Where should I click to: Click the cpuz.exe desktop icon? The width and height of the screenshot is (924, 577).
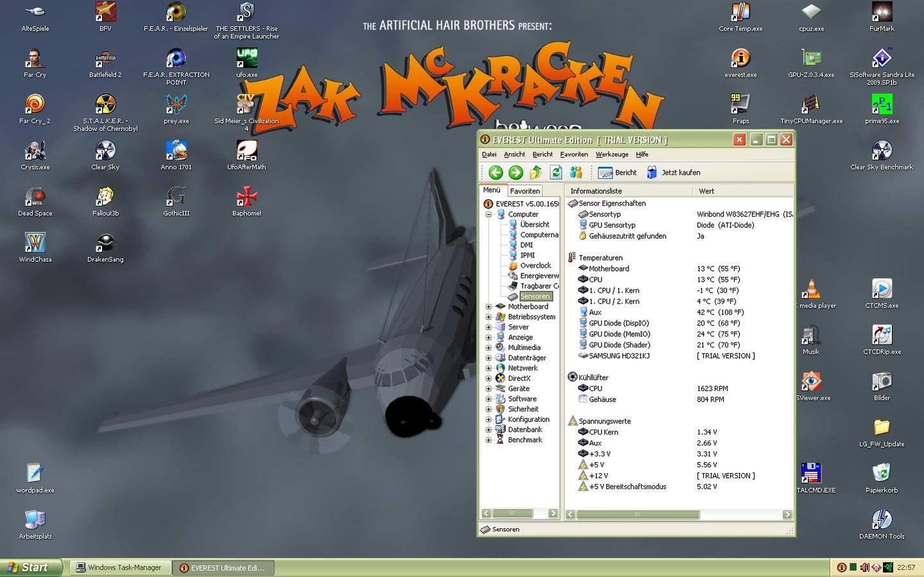click(811, 17)
